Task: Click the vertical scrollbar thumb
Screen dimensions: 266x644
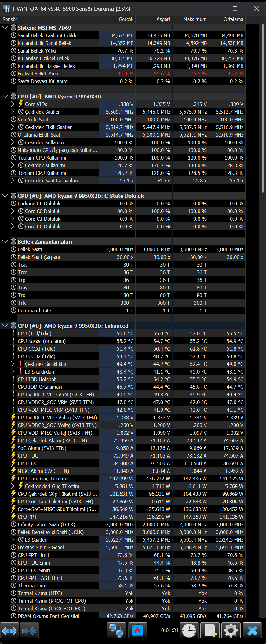Action: tap(262, 108)
